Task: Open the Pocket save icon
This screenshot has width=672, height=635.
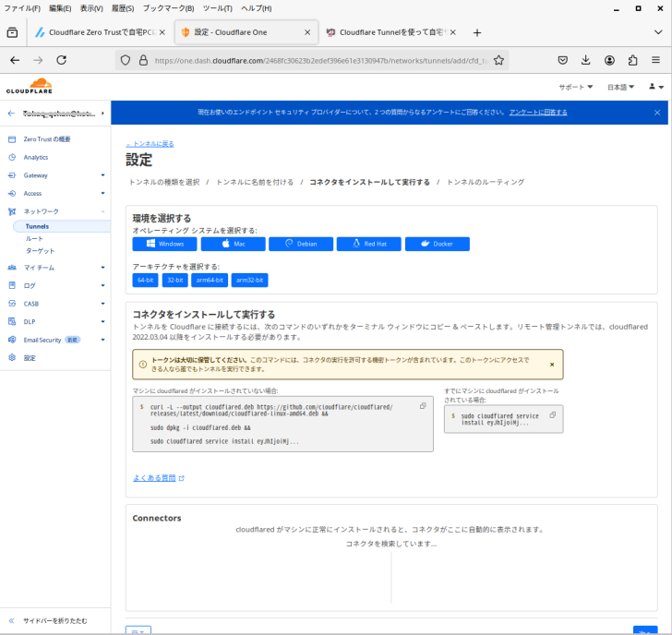Action: click(x=563, y=60)
